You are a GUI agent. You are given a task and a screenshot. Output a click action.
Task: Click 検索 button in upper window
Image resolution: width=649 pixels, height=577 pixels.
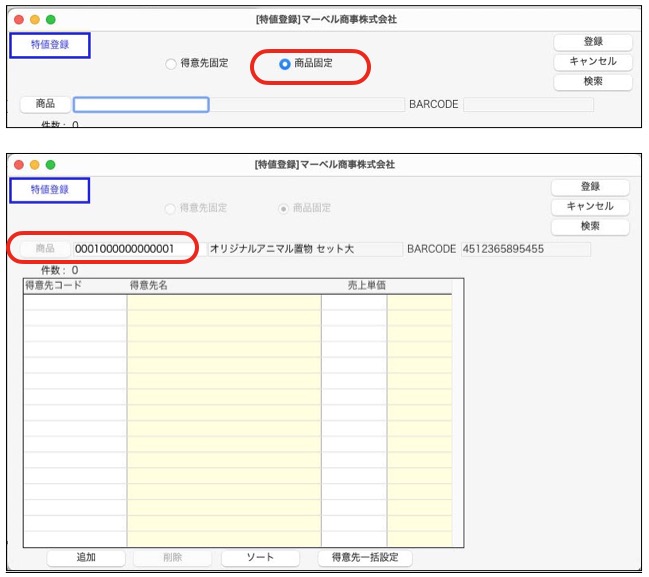click(593, 82)
